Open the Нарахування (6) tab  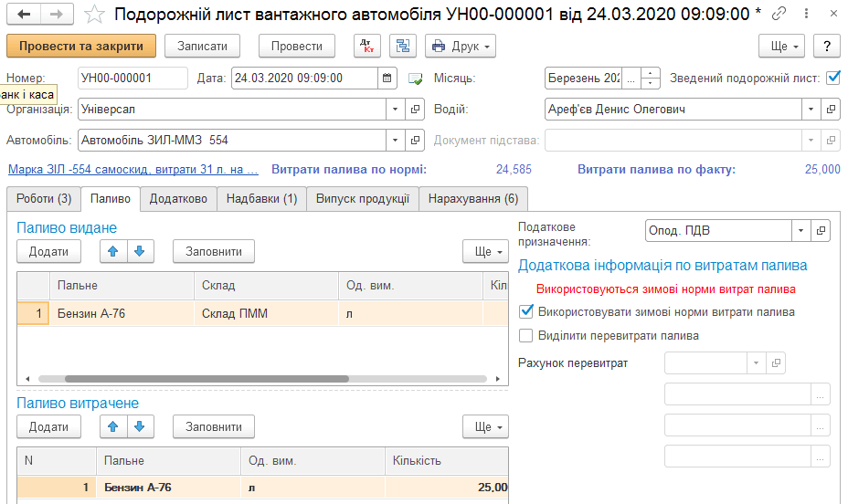473,199
